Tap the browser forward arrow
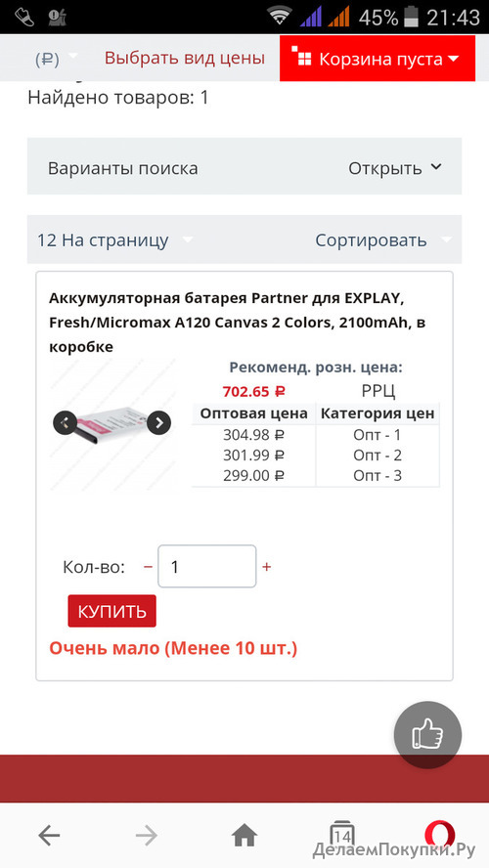489x868 pixels. pyautogui.click(x=147, y=836)
